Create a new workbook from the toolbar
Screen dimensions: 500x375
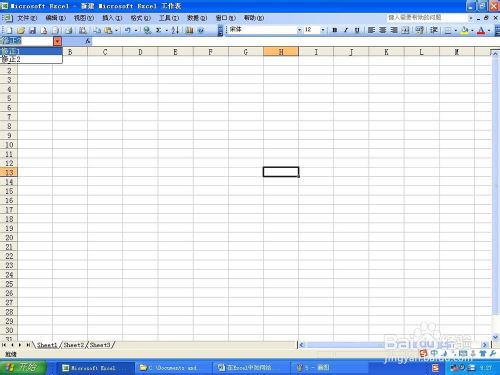click(9, 30)
